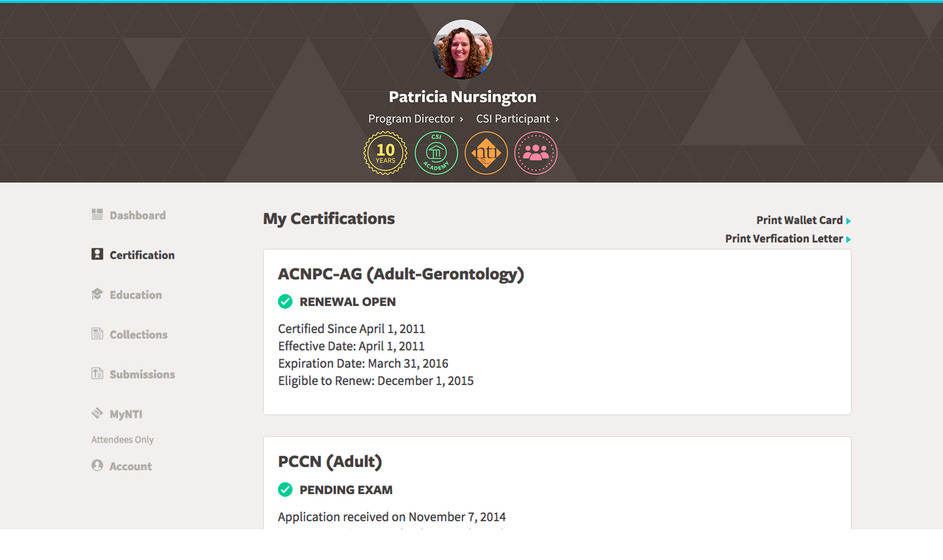Expand the Program Director breadcrumb chevron
Image resolution: width=943 pixels, height=560 pixels.
tap(461, 119)
